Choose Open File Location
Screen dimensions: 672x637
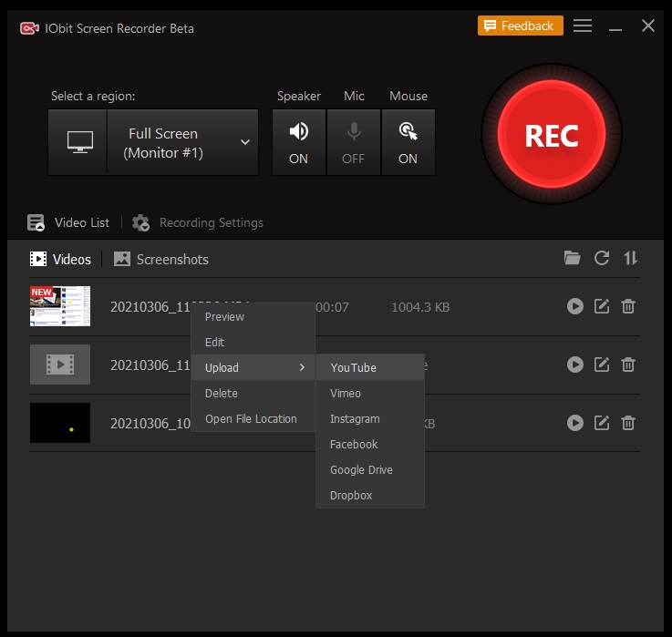pyautogui.click(x=253, y=418)
